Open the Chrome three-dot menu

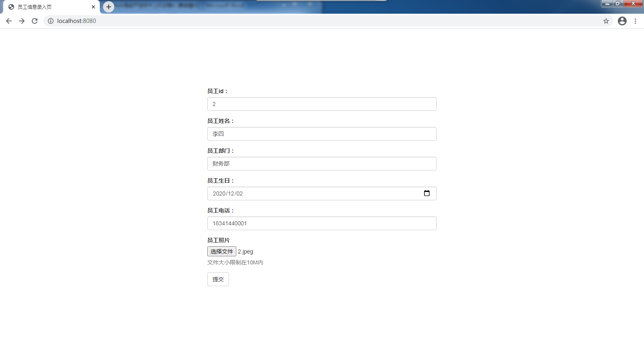click(635, 21)
